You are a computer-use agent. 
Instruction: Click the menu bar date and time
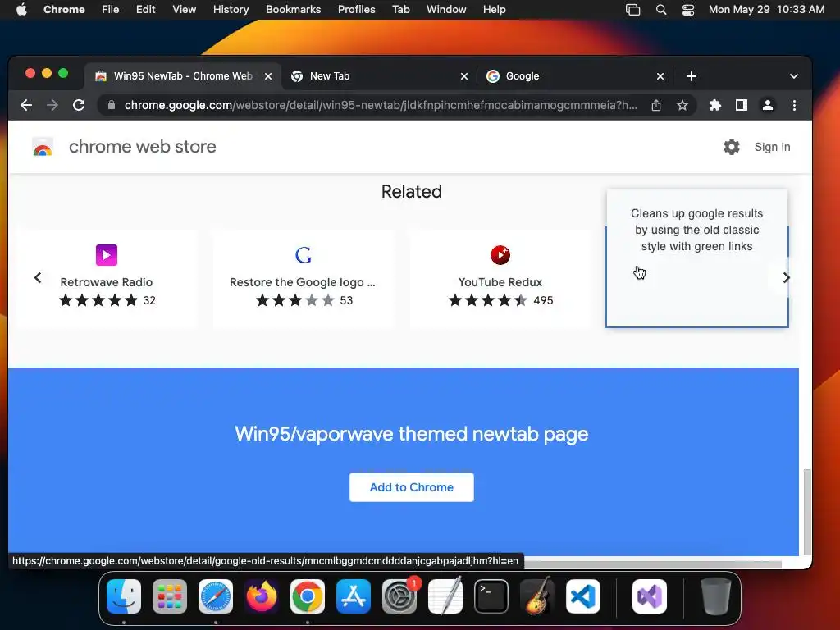(766, 10)
